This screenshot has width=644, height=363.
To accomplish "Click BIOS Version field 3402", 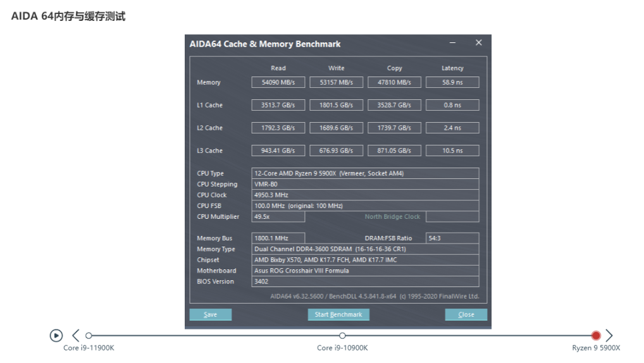I will pos(365,281).
